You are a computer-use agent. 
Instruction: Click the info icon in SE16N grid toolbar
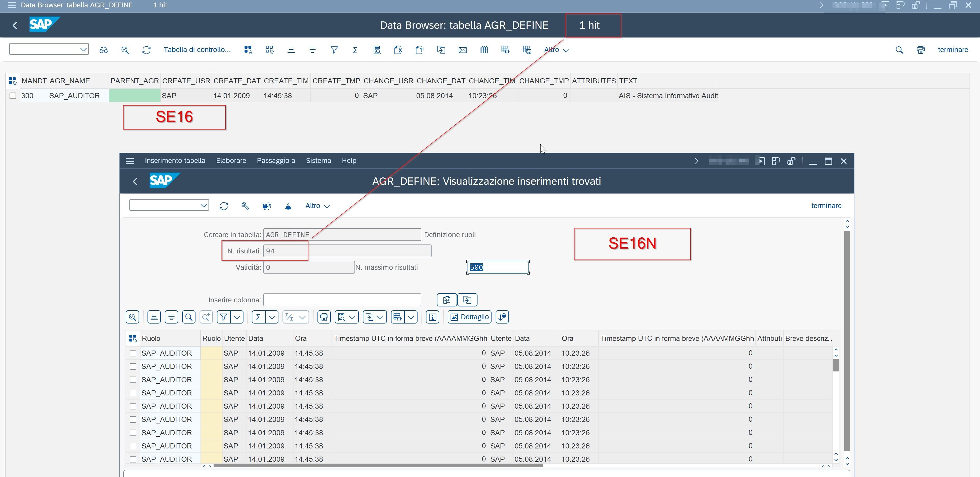pos(433,317)
